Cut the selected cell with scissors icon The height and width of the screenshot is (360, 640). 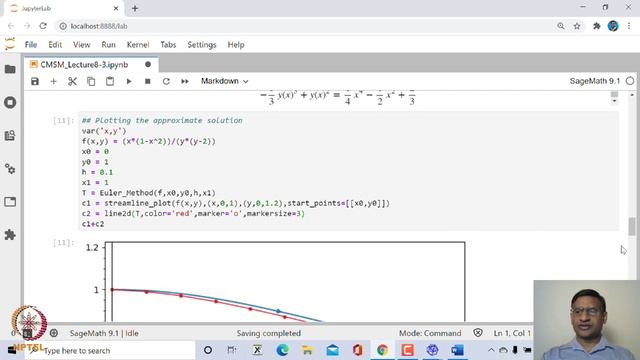pos(72,81)
